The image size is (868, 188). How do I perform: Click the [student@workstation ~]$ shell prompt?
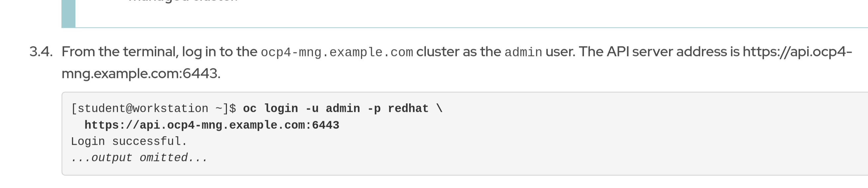(x=153, y=109)
